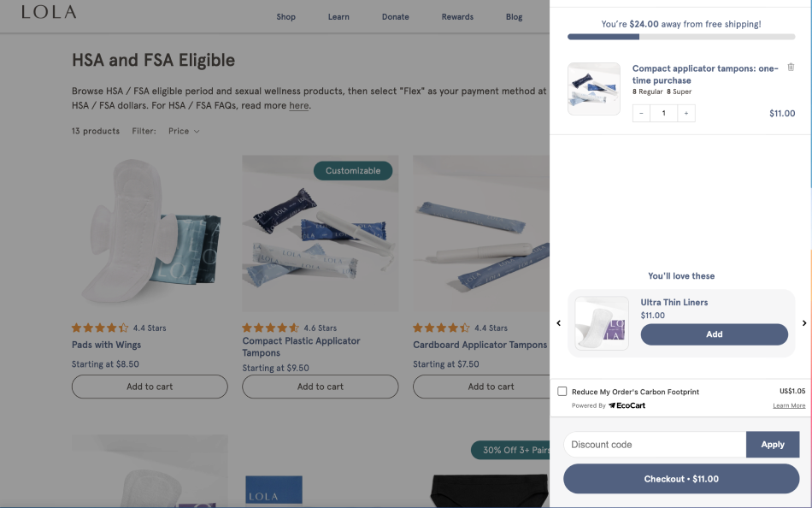Open the Ultra Thin Liners thumbnail

pyautogui.click(x=602, y=323)
